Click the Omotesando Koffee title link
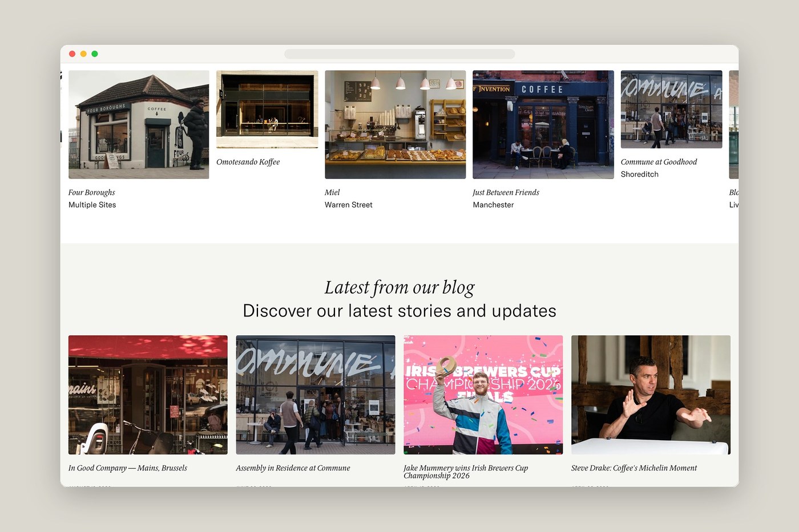Image resolution: width=799 pixels, height=532 pixels. pos(248,162)
